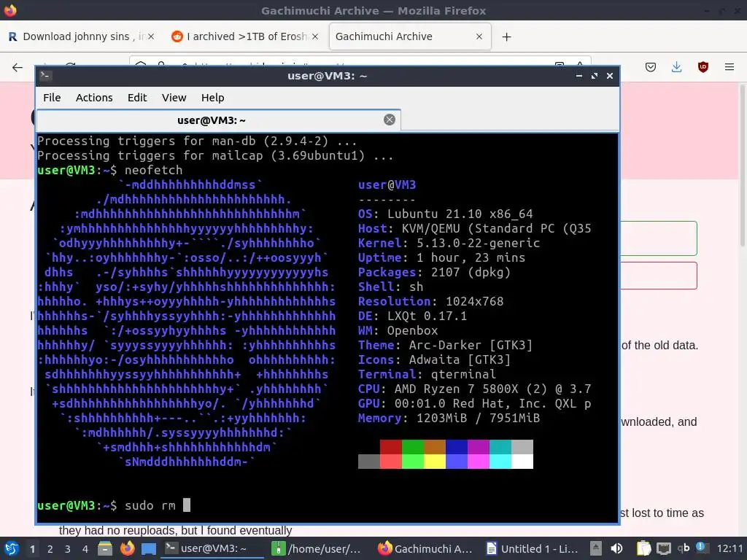
Task: Select the Gachimuchi Archive browser tab
Action: click(410, 36)
